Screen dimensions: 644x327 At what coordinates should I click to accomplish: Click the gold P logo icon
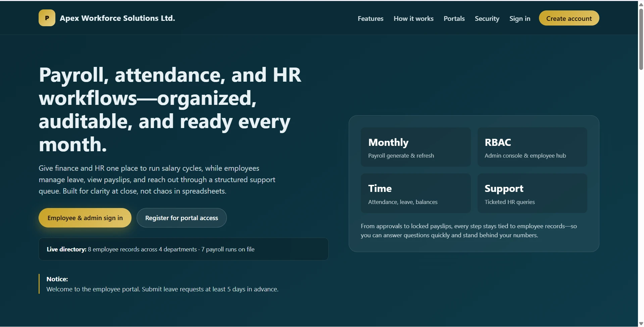tap(47, 18)
